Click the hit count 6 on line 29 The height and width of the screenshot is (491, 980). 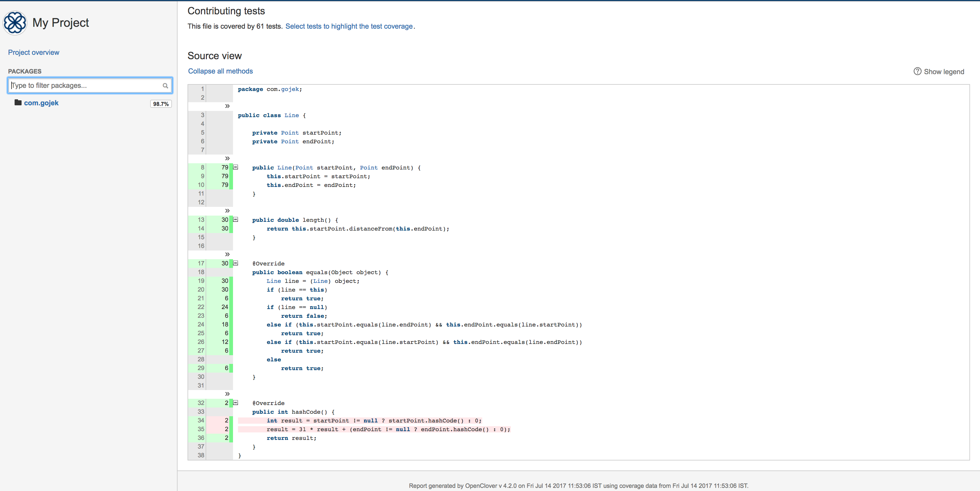pos(226,368)
